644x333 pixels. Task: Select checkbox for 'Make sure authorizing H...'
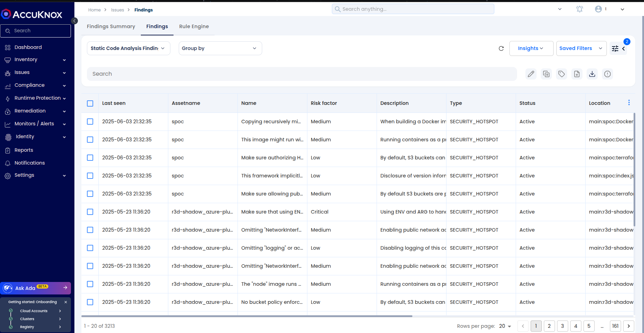point(90,158)
